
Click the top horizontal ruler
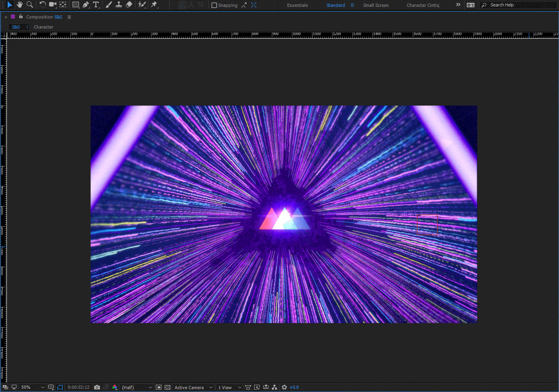(x=283, y=35)
